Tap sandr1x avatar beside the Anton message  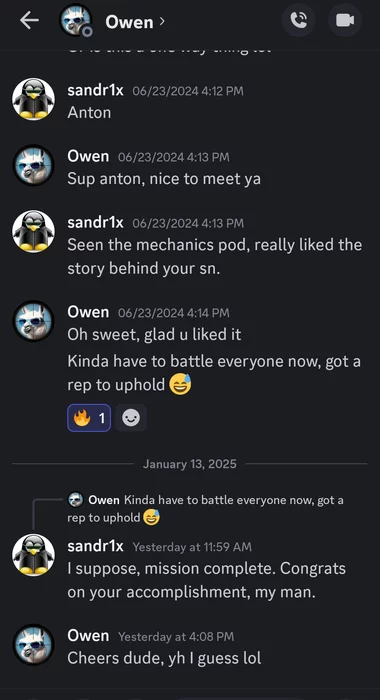[33, 99]
